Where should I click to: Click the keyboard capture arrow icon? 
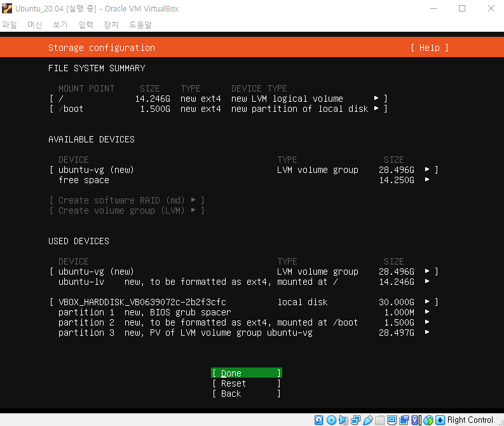(x=440, y=420)
